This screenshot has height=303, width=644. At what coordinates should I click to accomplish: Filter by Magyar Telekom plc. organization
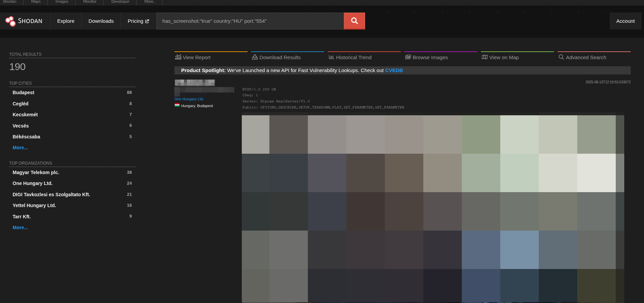(x=36, y=172)
